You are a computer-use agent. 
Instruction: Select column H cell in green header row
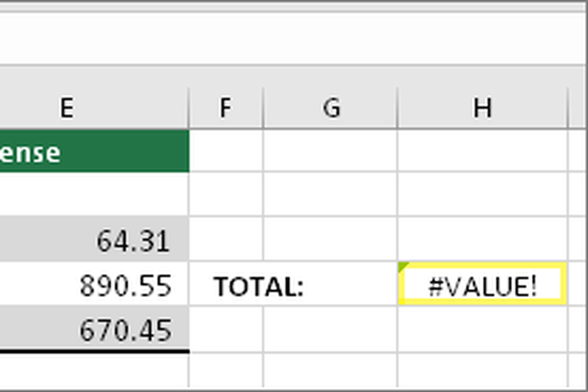point(483,151)
